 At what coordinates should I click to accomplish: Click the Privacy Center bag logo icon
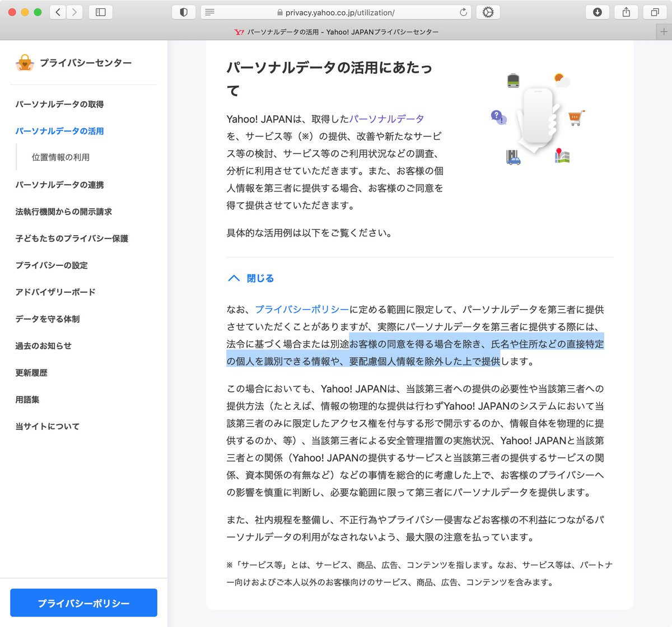click(x=25, y=63)
